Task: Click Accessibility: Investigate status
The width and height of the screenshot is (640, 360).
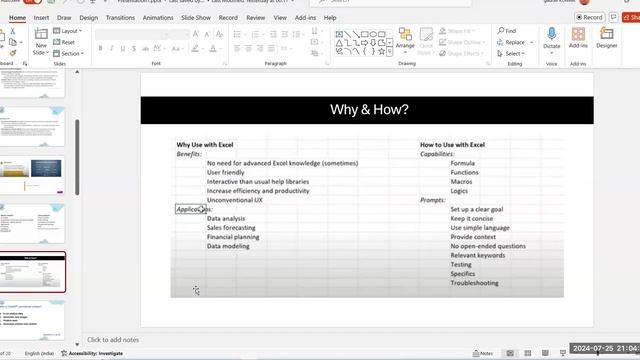Action: click(x=92, y=353)
